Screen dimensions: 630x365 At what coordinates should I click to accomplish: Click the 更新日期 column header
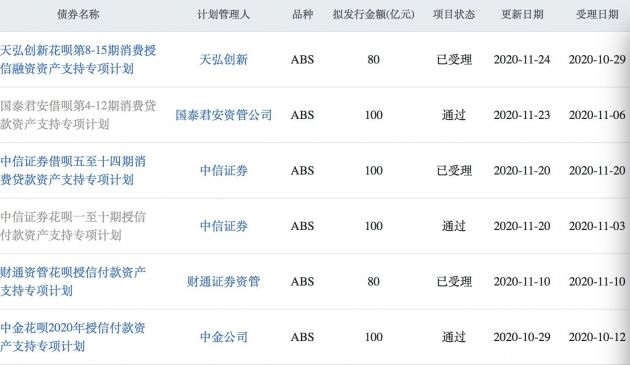tap(522, 14)
